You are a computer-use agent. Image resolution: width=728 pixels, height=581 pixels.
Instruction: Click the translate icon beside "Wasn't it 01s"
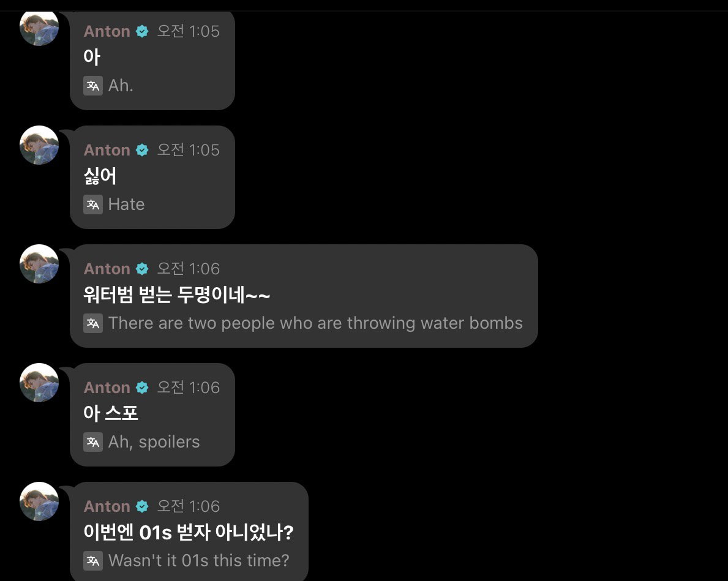(93, 561)
